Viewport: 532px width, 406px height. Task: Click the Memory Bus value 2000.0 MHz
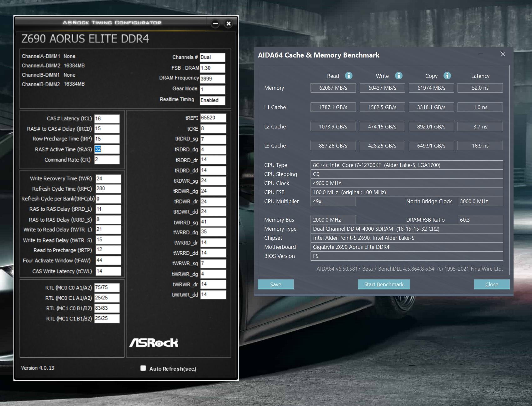(x=333, y=220)
